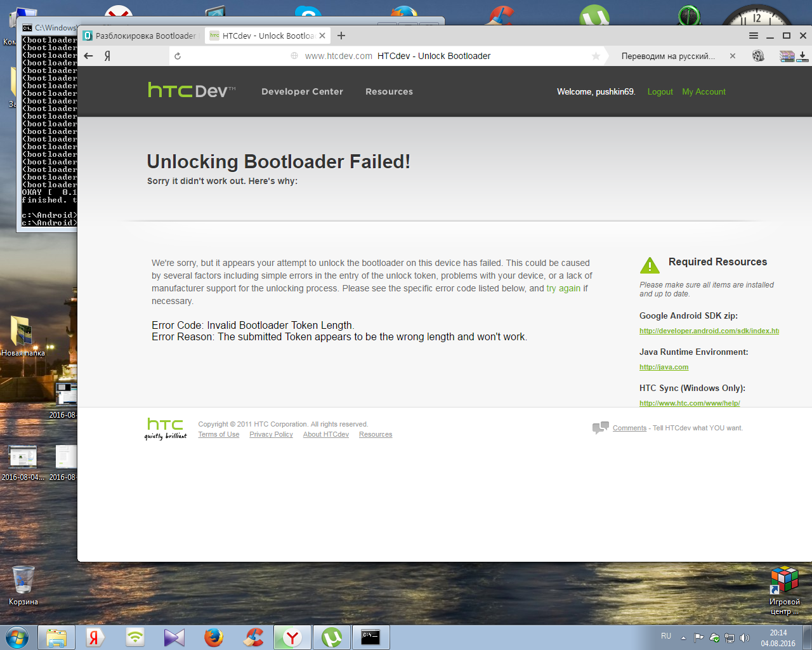Close the HTCdev - Unlock Bootloader tab
The width and height of the screenshot is (812, 650).
coord(322,36)
